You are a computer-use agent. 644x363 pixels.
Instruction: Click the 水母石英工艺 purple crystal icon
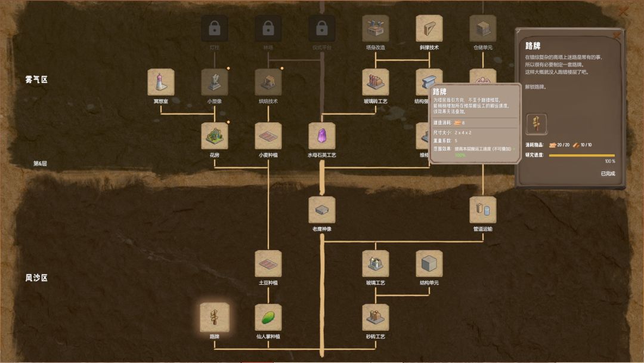[x=321, y=136]
